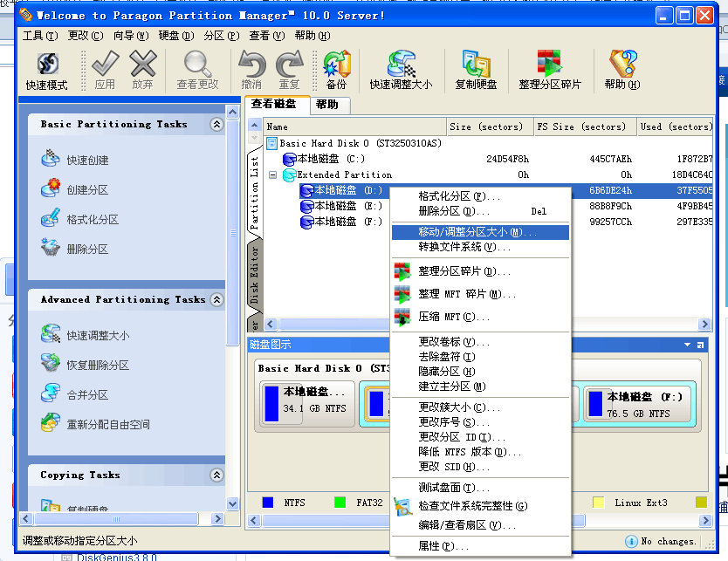Select 本地磁盘 (C:) in partition list
This screenshot has width=728, height=561.
coord(331,159)
